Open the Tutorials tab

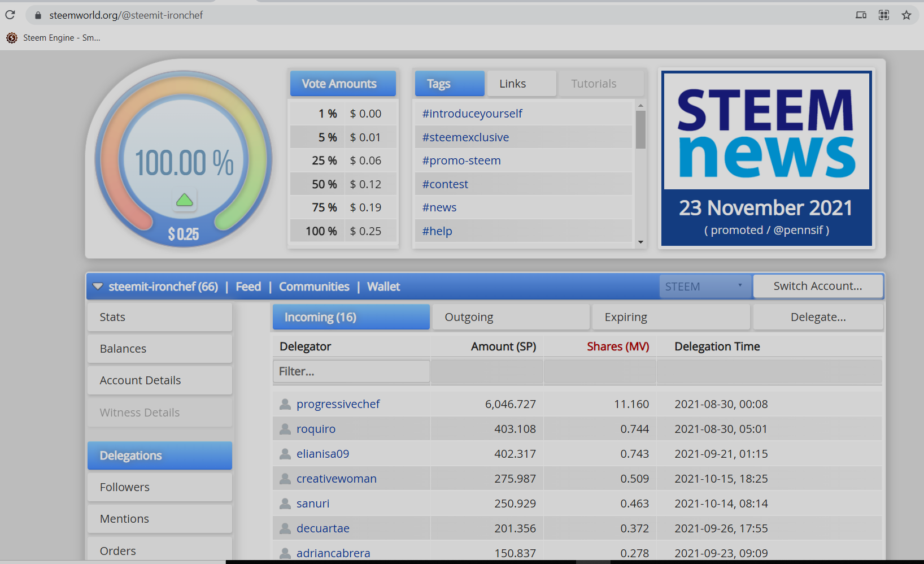[600, 84]
